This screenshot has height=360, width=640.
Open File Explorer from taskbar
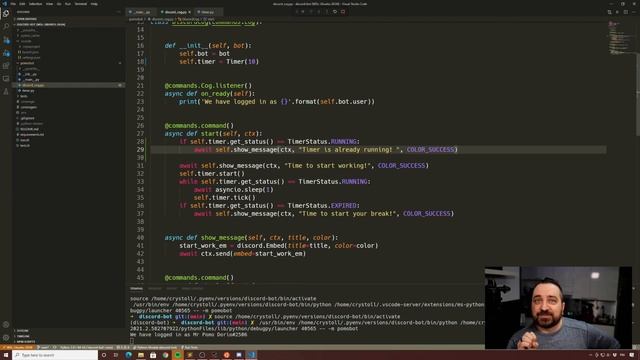pyautogui.click(x=141, y=355)
